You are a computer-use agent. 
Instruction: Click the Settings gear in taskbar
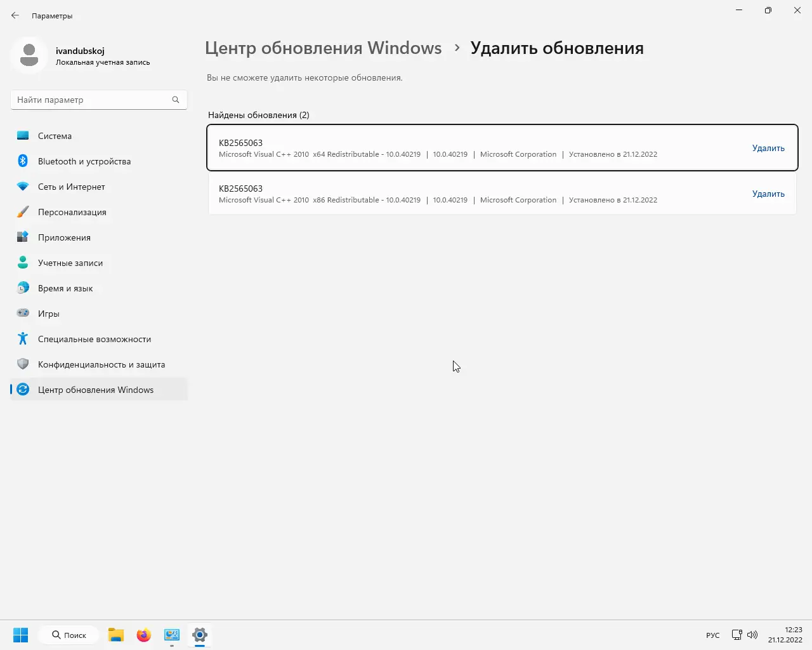pyautogui.click(x=200, y=635)
